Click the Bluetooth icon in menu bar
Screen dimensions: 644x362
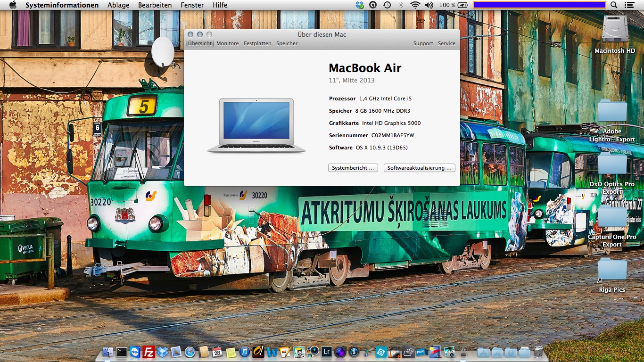pyautogui.click(x=401, y=5)
